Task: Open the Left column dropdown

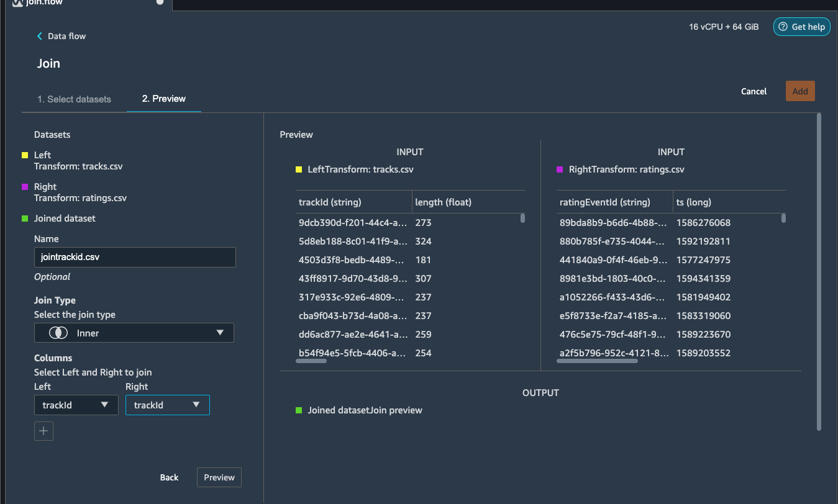Action: click(x=76, y=405)
